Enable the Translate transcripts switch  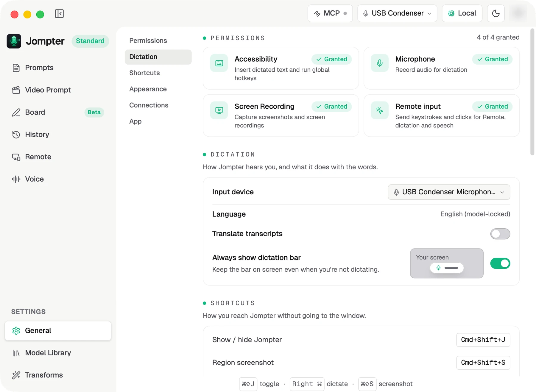500,234
